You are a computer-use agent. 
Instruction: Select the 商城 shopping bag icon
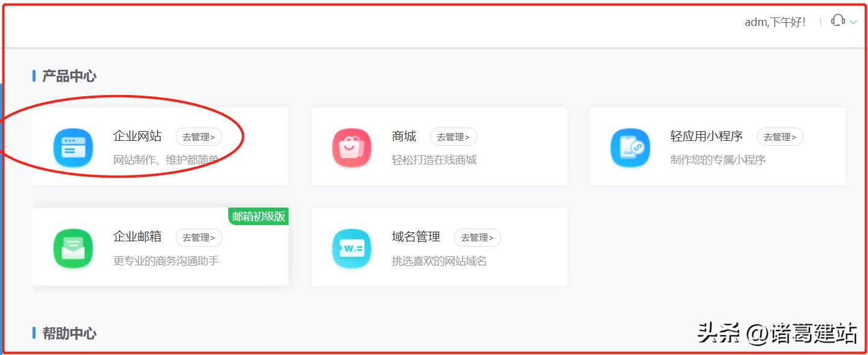351,146
